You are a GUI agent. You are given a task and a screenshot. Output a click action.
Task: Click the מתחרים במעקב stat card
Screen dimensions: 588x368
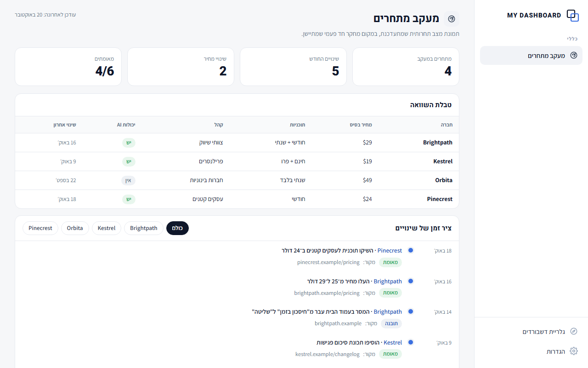tap(406, 67)
